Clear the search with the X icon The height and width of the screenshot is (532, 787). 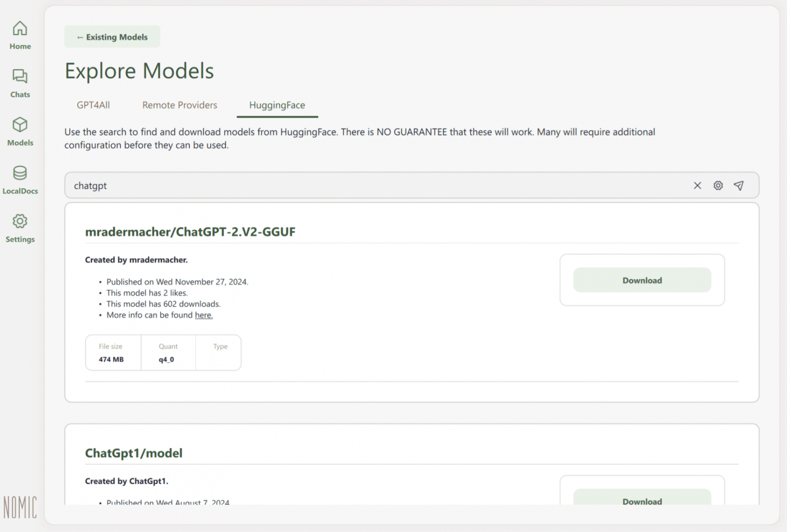(697, 185)
